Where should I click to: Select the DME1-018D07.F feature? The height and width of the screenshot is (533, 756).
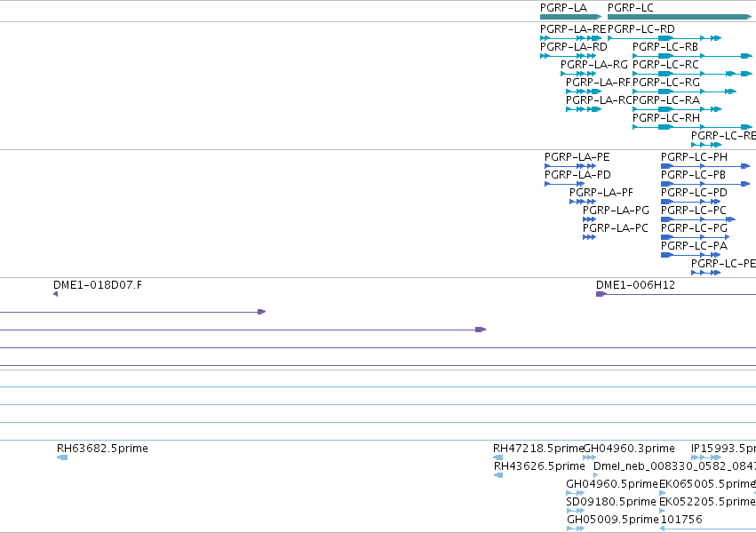(x=55, y=294)
